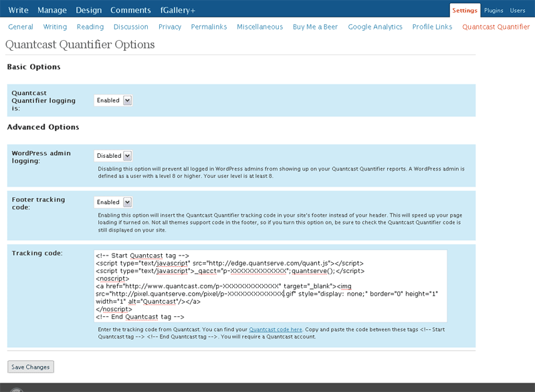Viewport: 535px width, 392px height.
Task: Go to the Users section
Action: [x=517, y=11]
